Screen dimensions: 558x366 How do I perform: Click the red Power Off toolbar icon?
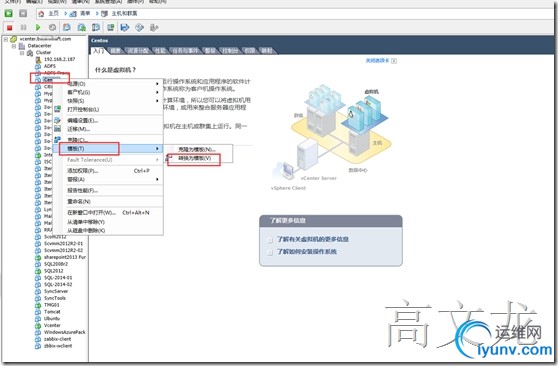coord(9,27)
